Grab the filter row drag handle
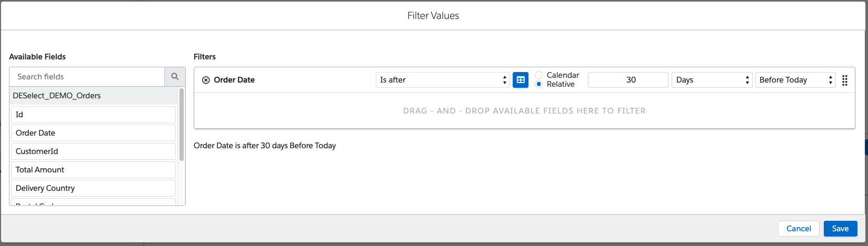This screenshot has height=246, width=868. [x=844, y=80]
